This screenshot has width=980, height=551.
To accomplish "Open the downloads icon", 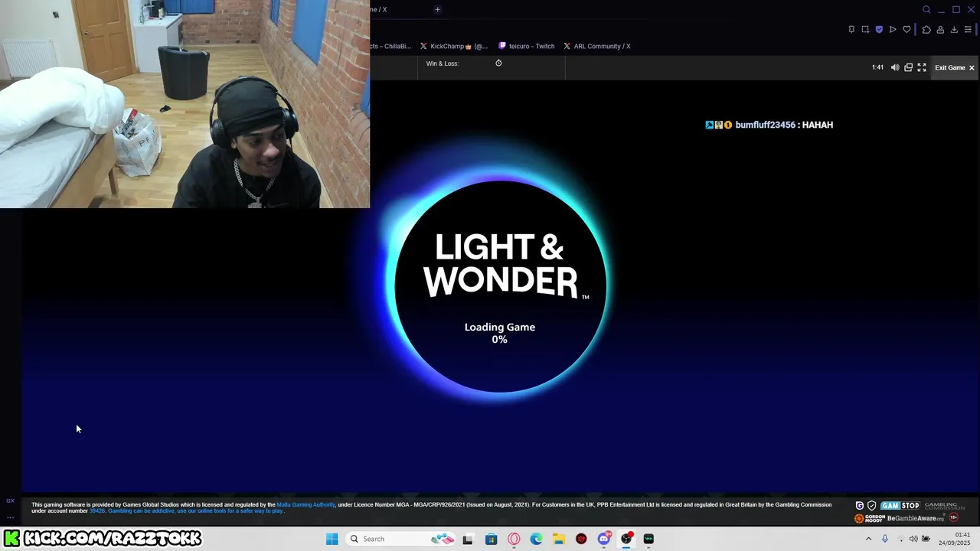I will click(954, 30).
